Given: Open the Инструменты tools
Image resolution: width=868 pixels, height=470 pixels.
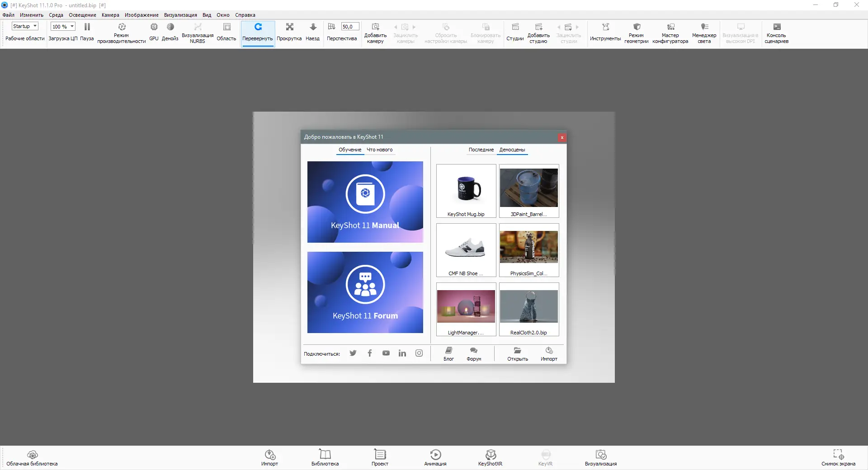Looking at the screenshot, I should click(x=605, y=33).
